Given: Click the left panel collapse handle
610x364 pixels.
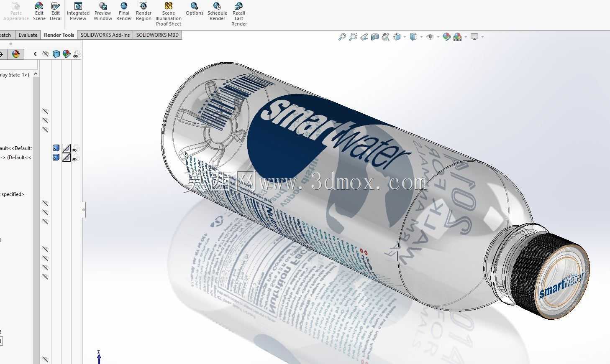Looking at the screenshot, I should pos(84,210).
